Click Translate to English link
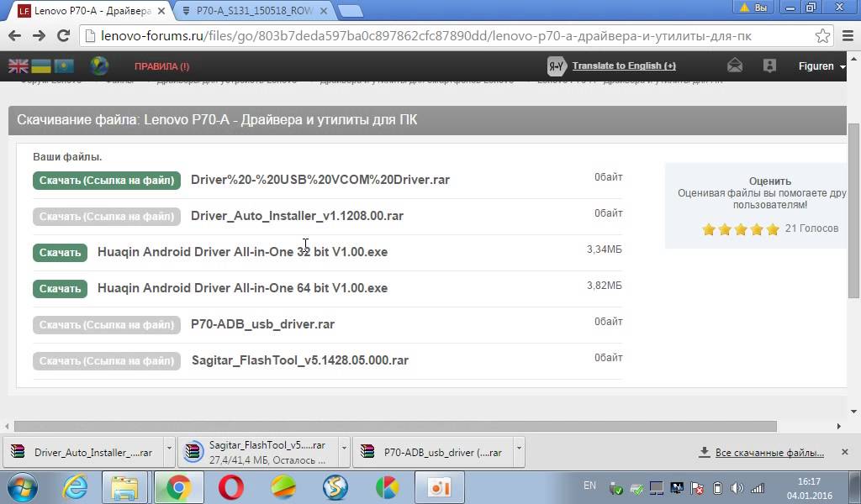This screenshot has width=861, height=504. tap(624, 66)
